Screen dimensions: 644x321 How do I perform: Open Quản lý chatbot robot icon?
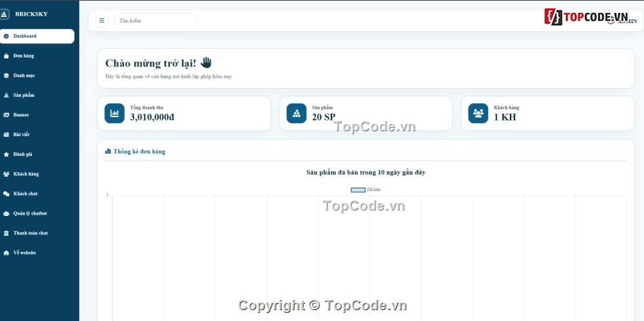click(x=6, y=213)
